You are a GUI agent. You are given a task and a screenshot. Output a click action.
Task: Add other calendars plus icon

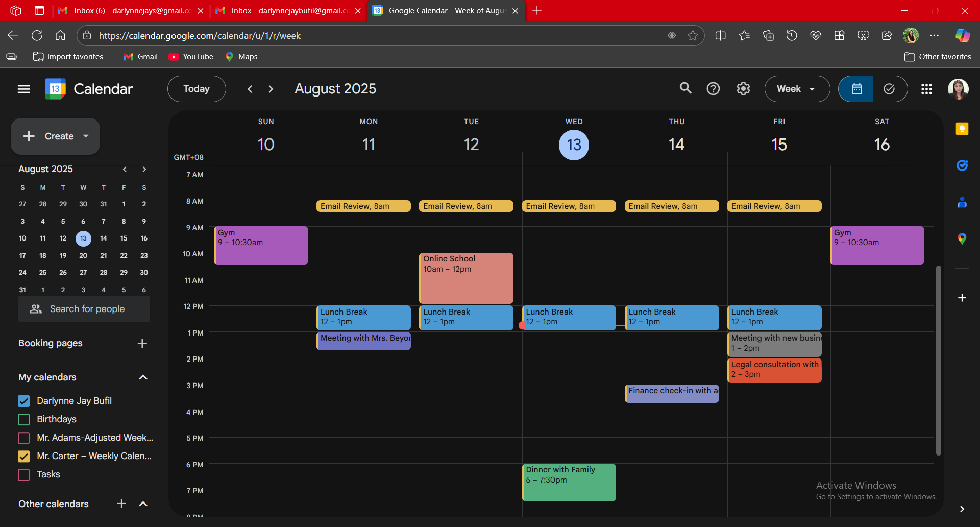(x=121, y=504)
